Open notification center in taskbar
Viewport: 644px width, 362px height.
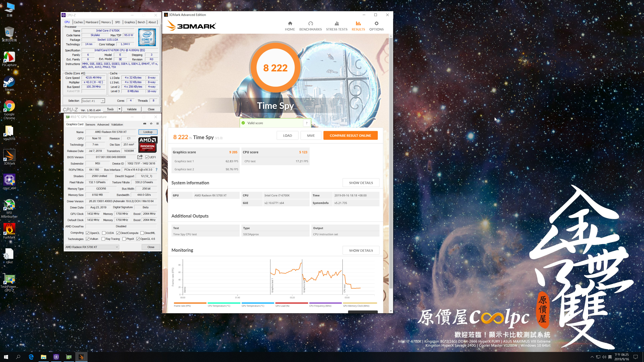tap(636, 357)
